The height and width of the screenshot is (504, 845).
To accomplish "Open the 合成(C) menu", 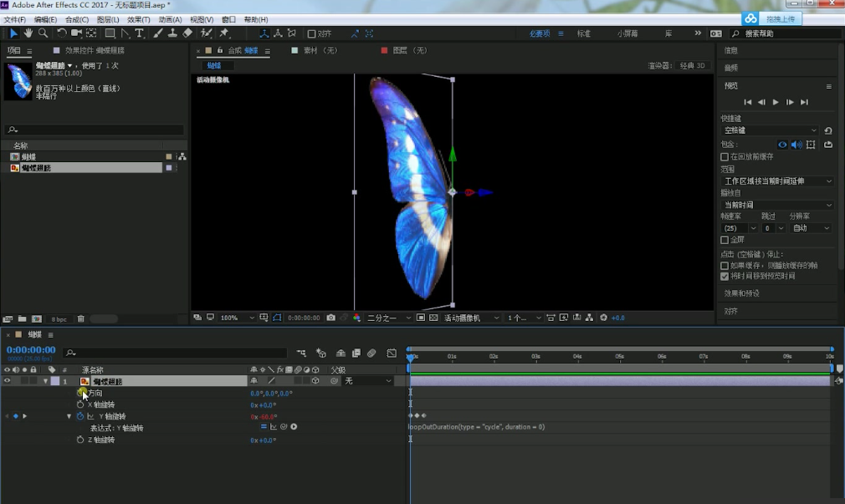I will (x=77, y=19).
